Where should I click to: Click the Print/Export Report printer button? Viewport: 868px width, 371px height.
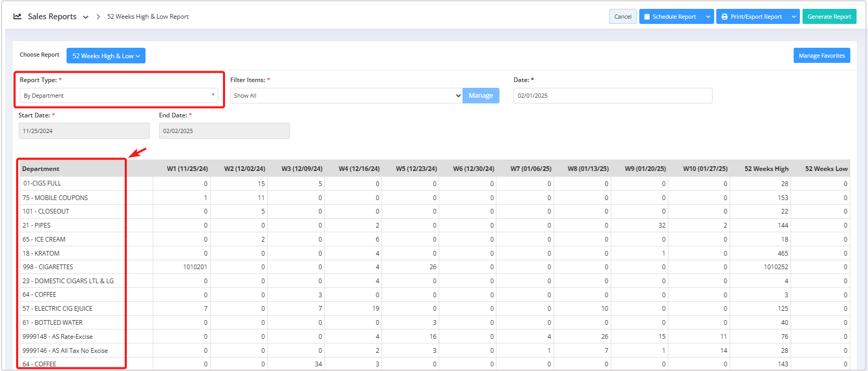click(752, 17)
